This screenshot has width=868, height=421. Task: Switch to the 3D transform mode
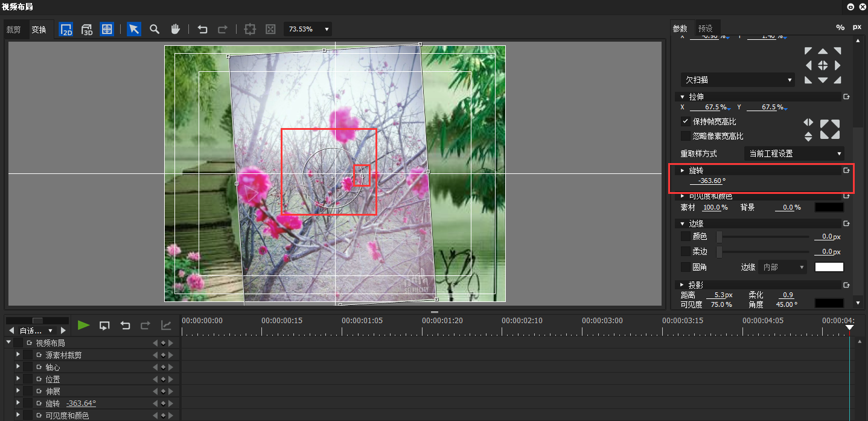(86, 28)
